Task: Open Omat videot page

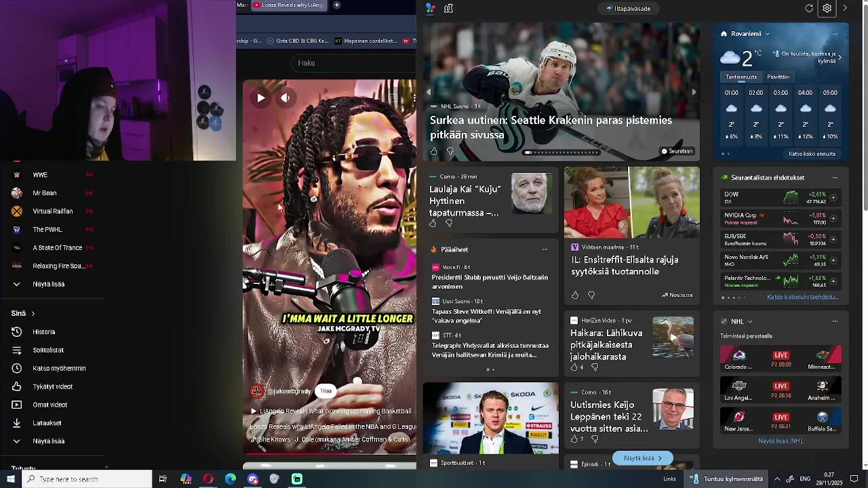Action: (50, 405)
